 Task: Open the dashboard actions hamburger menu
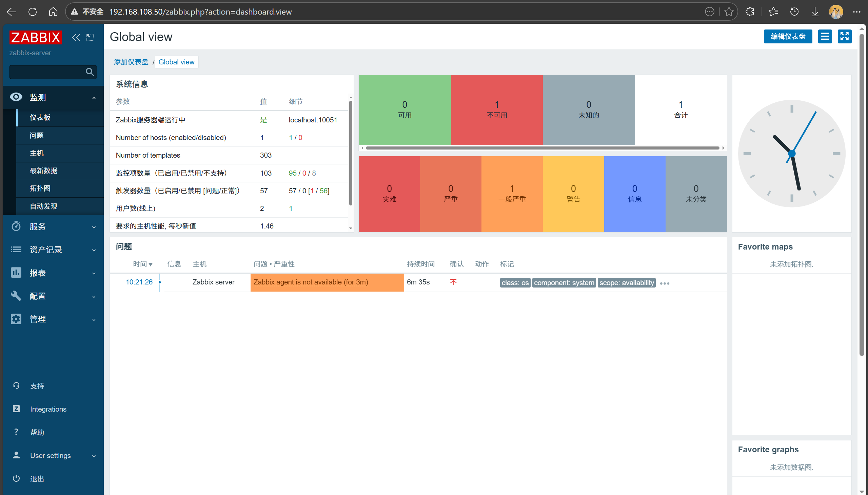click(x=825, y=36)
